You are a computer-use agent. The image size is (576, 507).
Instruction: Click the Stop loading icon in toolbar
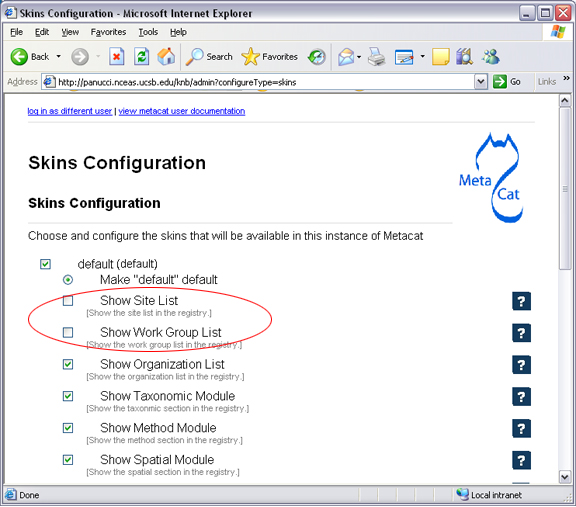(x=116, y=57)
